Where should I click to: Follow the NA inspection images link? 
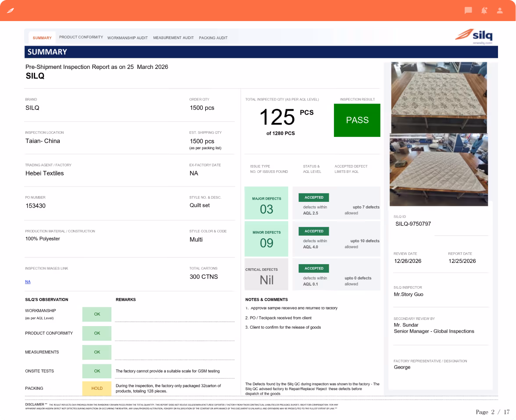point(28,282)
